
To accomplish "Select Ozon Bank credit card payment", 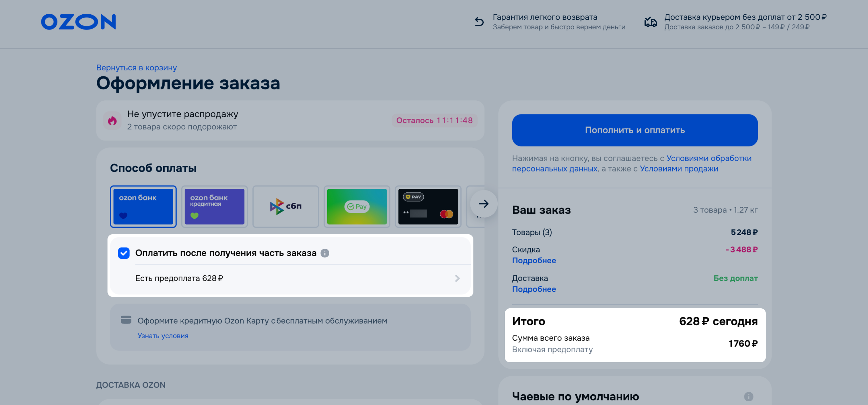I will (214, 207).
